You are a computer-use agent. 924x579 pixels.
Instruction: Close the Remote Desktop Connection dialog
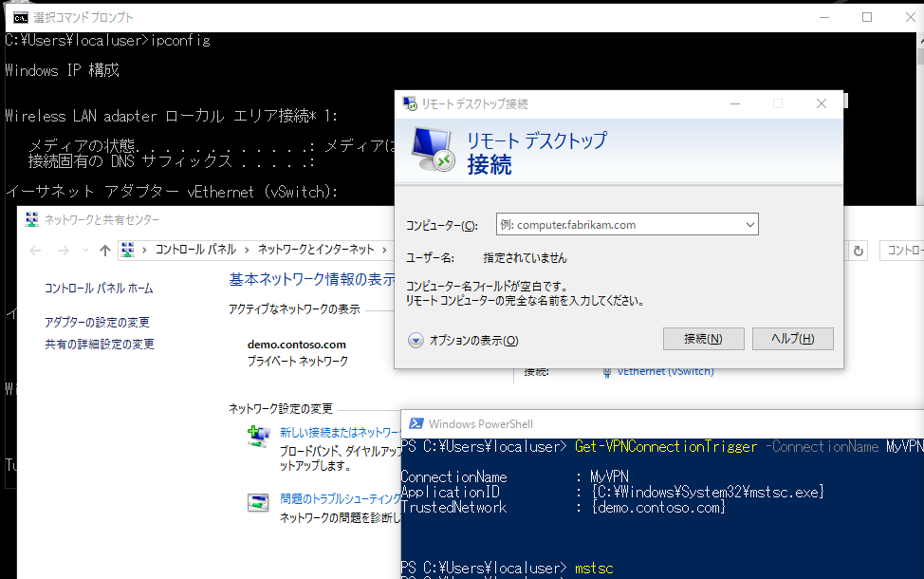[x=822, y=103]
